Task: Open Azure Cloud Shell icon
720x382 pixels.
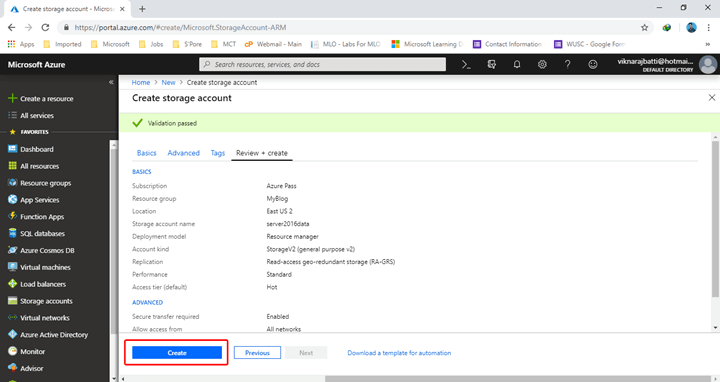Action: [466, 65]
